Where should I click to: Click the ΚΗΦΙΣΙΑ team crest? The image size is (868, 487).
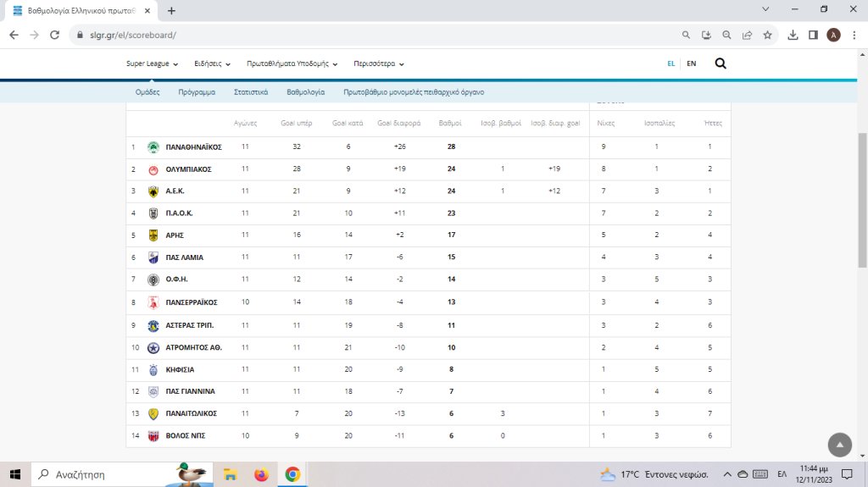click(x=153, y=369)
